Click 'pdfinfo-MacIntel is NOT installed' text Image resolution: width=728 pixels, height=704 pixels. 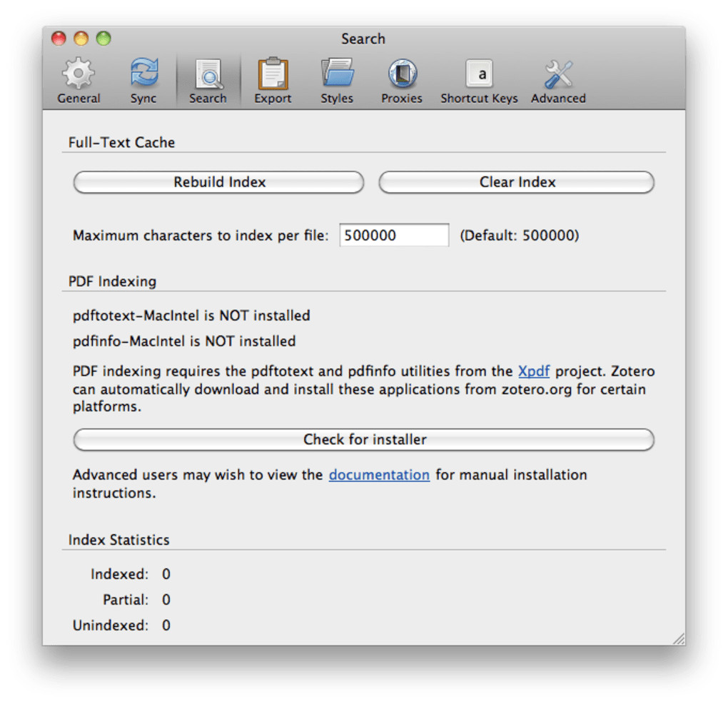(184, 341)
